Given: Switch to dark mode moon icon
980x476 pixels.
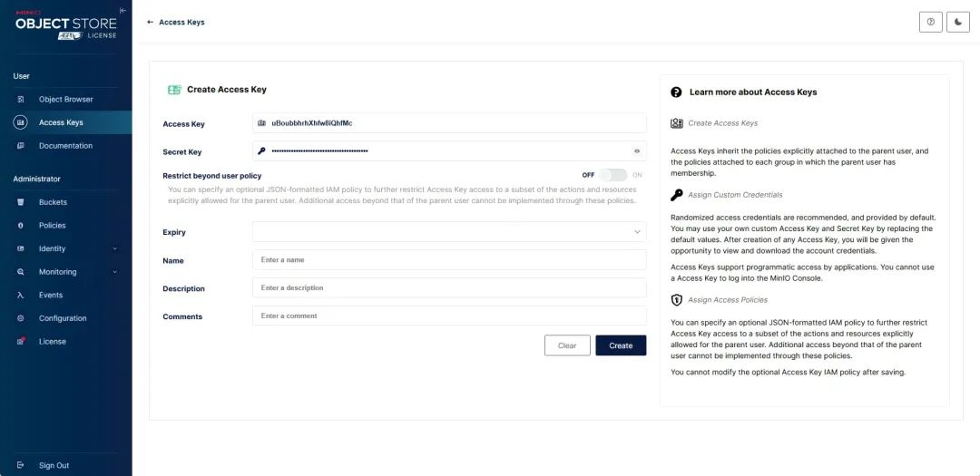Looking at the screenshot, I should 958,22.
